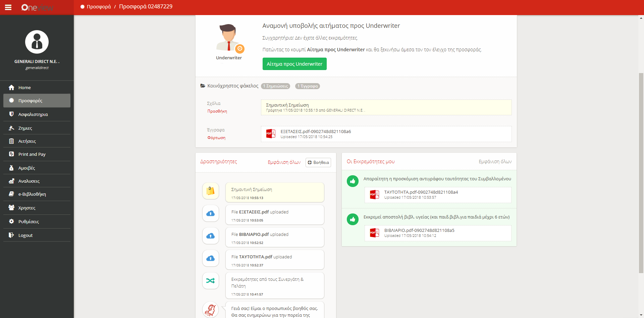Open the Βοήθεια help button

tap(318, 163)
